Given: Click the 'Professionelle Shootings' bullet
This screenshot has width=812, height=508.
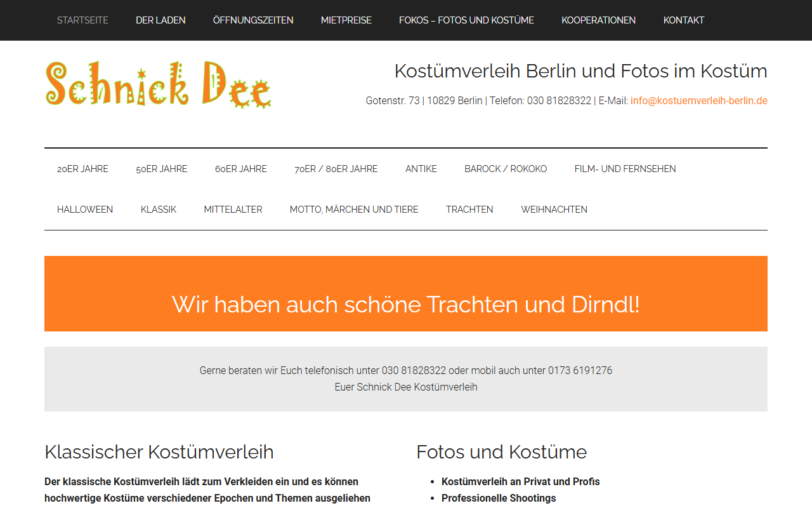Looking at the screenshot, I should click(499, 498).
